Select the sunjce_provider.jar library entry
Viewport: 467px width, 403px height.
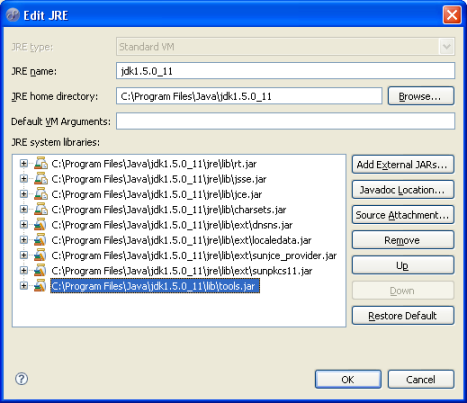pos(194,256)
